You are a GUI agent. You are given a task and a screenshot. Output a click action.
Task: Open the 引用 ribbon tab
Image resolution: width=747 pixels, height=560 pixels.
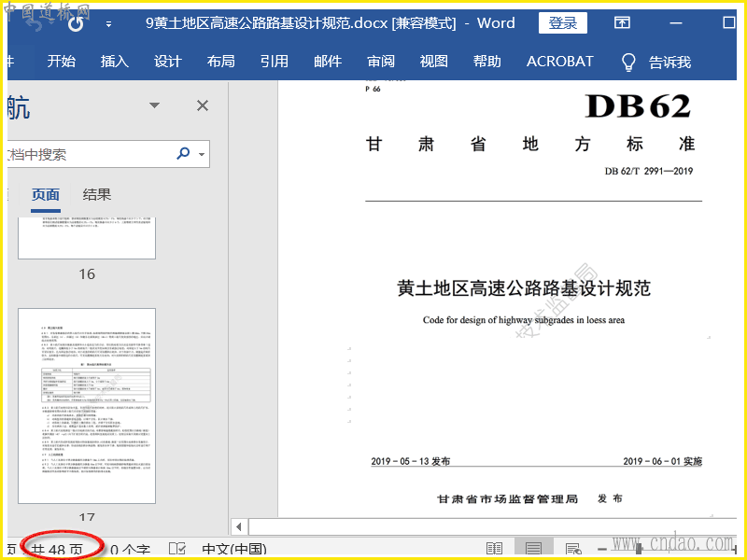(x=275, y=61)
